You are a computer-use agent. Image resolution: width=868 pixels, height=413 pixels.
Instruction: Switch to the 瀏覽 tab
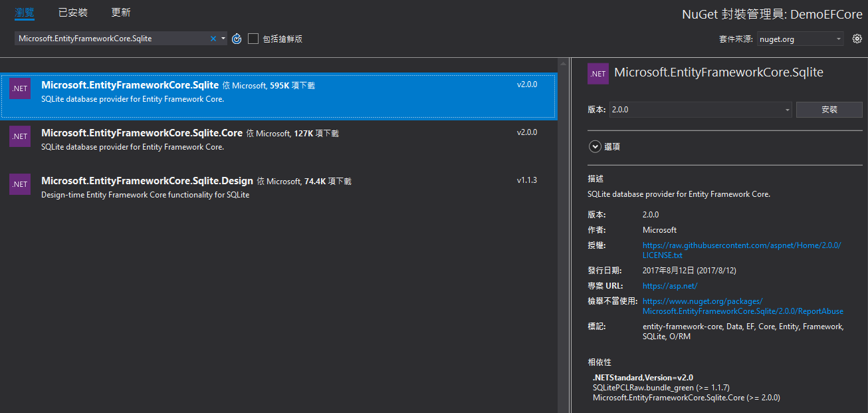(x=25, y=13)
